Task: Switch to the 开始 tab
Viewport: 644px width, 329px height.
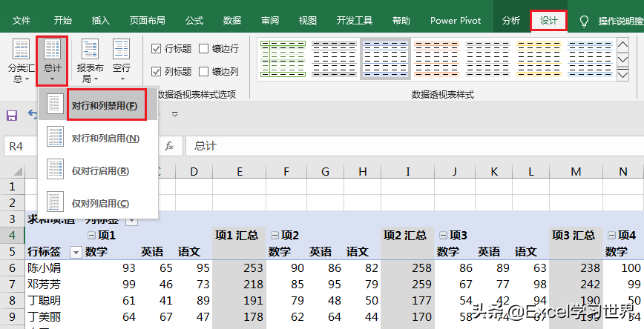Action: tap(62, 21)
